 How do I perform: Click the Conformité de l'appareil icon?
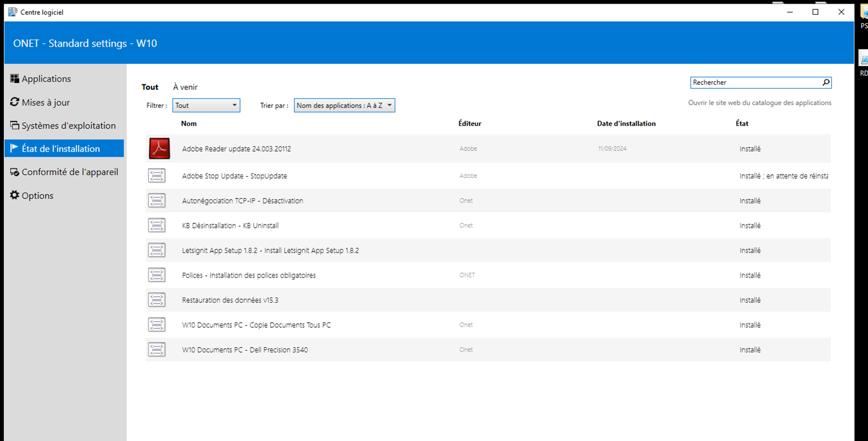pyautogui.click(x=15, y=172)
